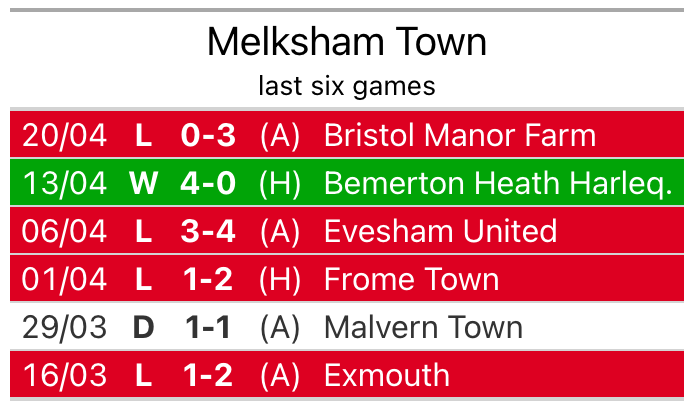Image resolution: width=692 pixels, height=408 pixels.
Task: Click the Frome Town opponent name
Action: [x=411, y=279]
